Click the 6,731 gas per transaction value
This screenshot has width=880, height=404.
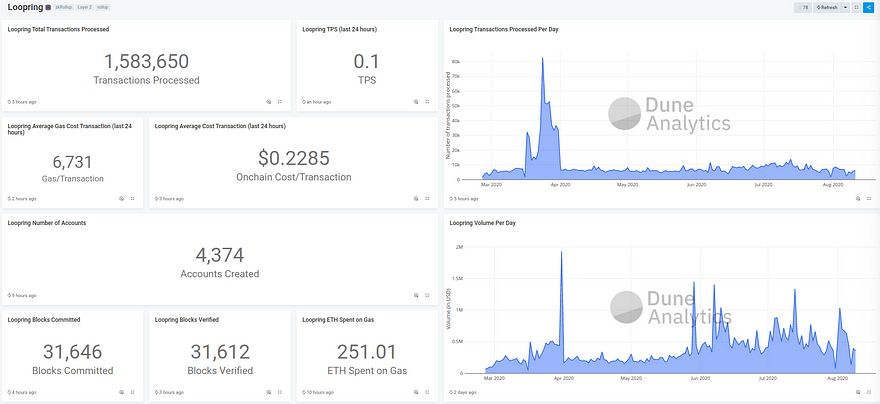click(72, 162)
